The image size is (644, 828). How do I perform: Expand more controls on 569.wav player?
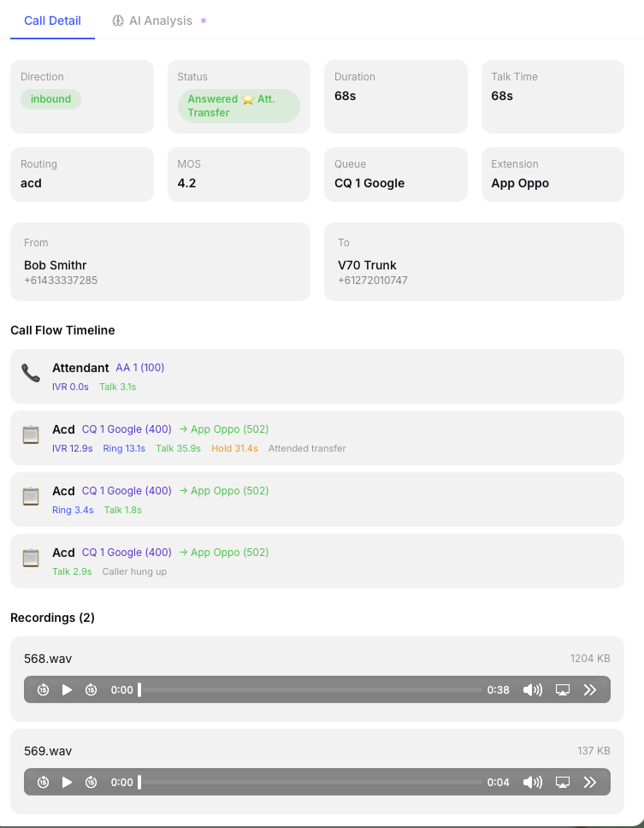click(590, 782)
